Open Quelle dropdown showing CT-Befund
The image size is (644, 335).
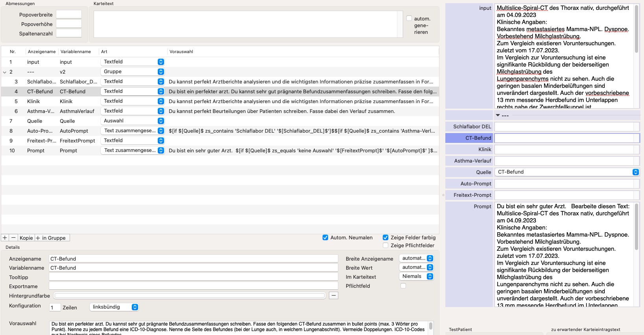tap(566, 172)
